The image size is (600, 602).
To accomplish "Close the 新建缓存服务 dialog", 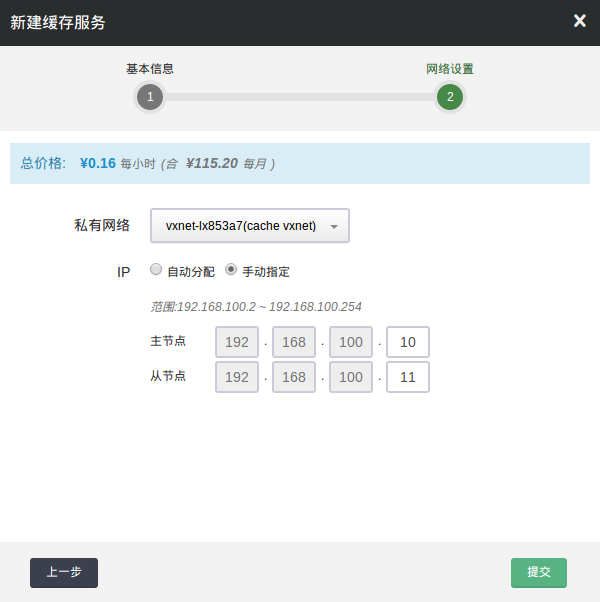I will point(579,21).
